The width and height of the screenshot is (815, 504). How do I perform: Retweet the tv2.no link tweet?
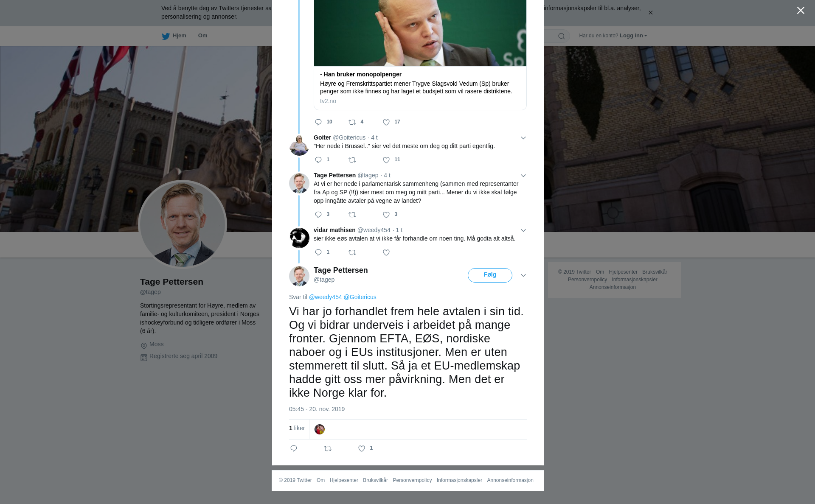click(352, 122)
